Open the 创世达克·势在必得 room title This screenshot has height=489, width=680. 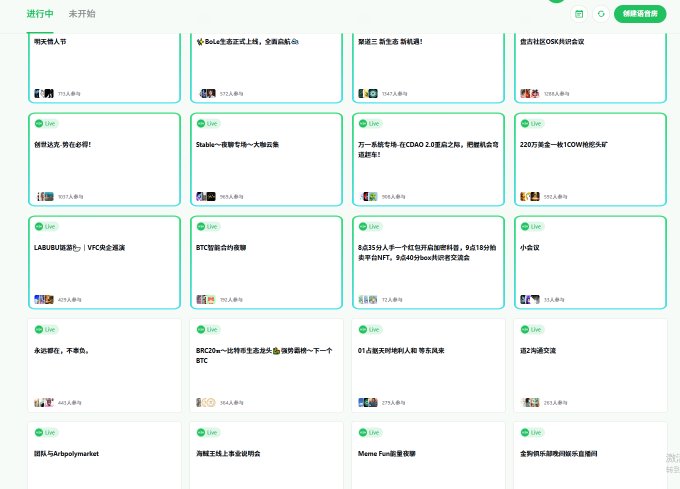pos(62,145)
